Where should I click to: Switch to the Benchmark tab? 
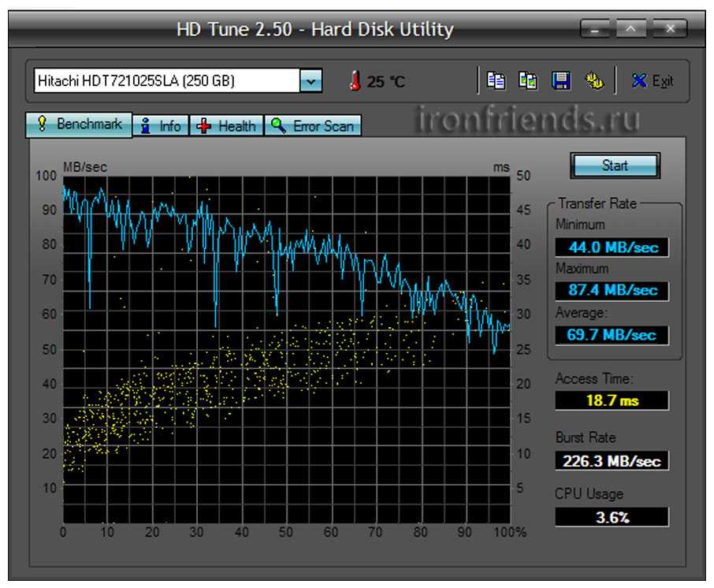point(80,125)
